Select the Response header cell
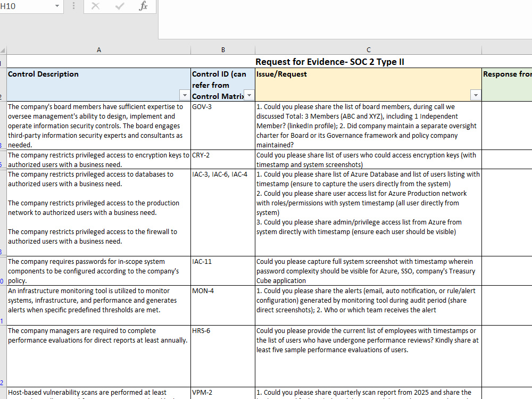 tap(507, 85)
